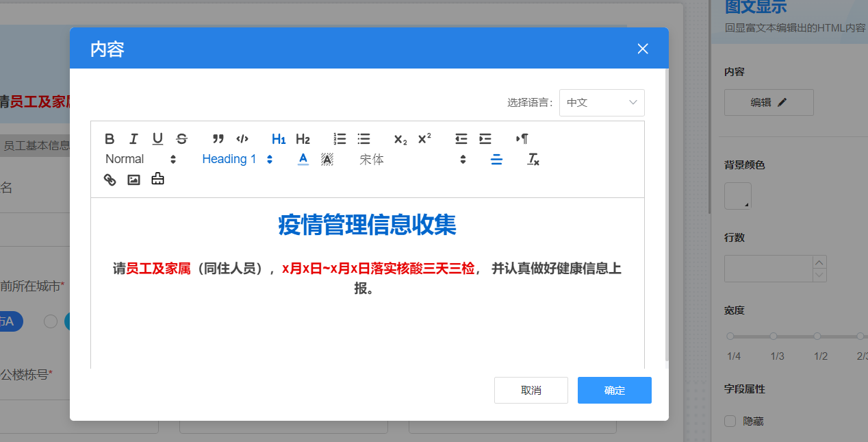The height and width of the screenshot is (442, 868).
Task: Open the text background color picker
Action: tap(327, 159)
